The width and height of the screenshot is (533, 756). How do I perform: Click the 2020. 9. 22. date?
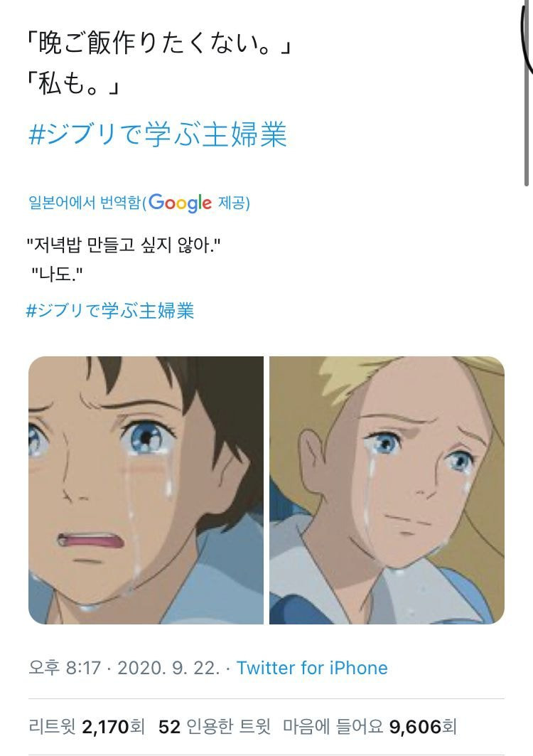tap(168, 668)
